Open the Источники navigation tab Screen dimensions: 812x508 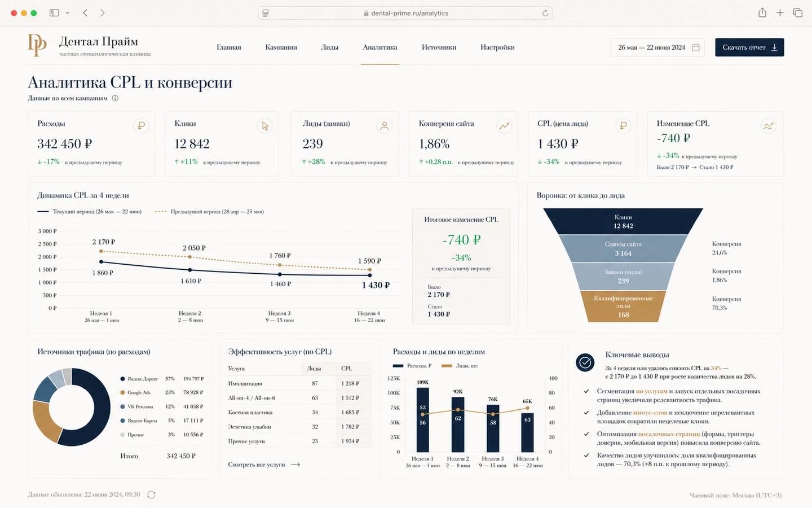tap(439, 47)
